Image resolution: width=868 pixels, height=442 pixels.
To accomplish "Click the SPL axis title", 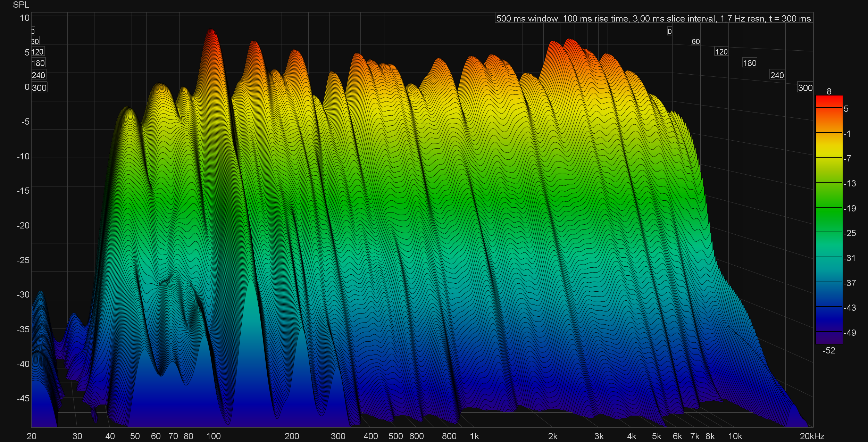I will point(21,5).
